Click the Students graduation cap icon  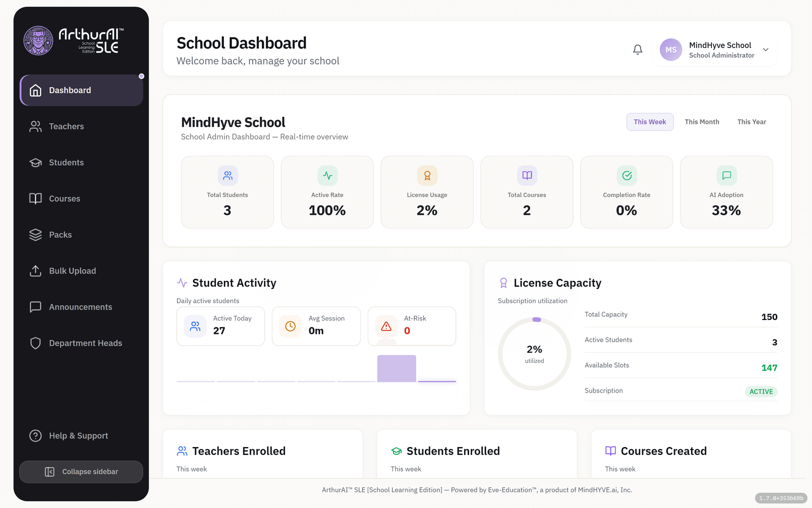click(36, 163)
